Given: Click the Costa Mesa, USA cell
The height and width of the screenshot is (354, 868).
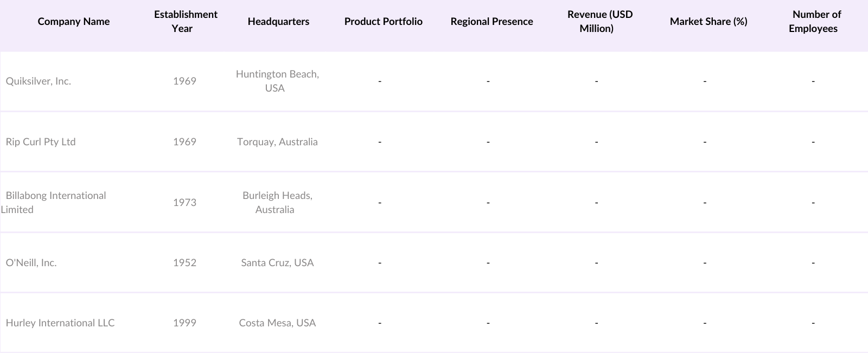Looking at the screenshot, I should coord(277,323).
